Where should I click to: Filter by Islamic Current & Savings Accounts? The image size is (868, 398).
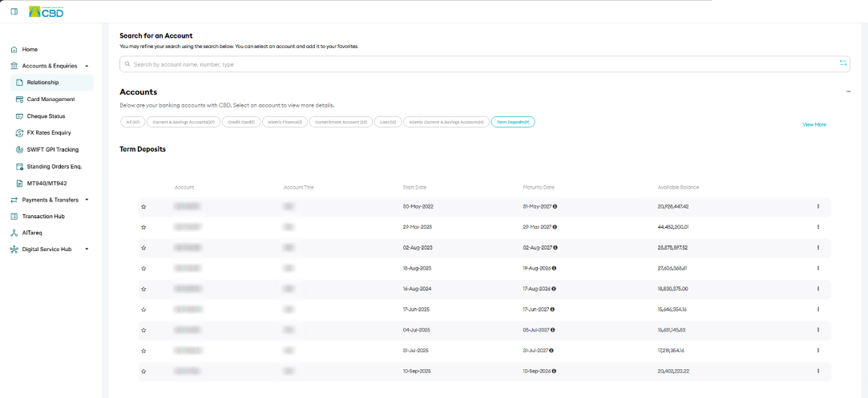coord(446,123)
